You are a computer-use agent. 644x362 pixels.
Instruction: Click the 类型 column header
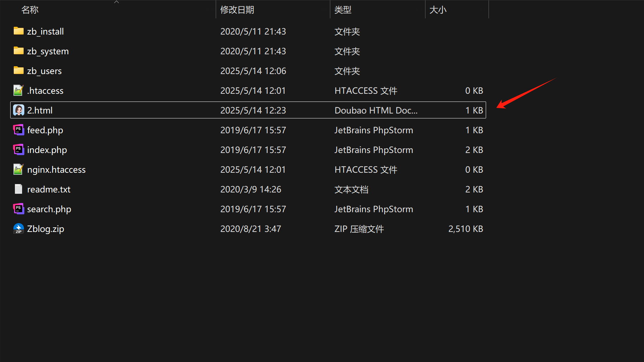[343, 10]
